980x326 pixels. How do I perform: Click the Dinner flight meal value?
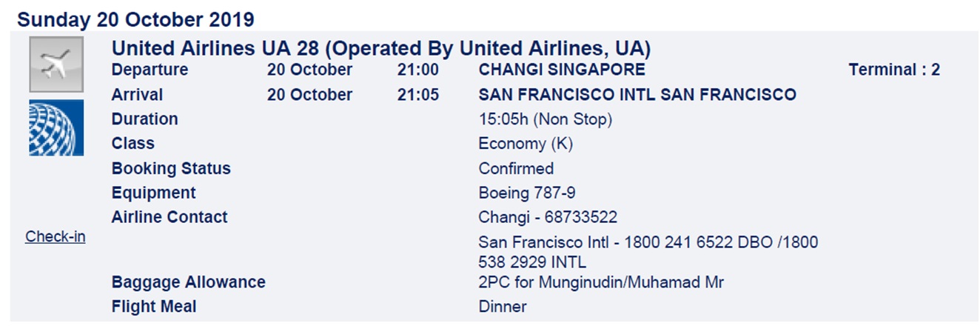(503, 307)
